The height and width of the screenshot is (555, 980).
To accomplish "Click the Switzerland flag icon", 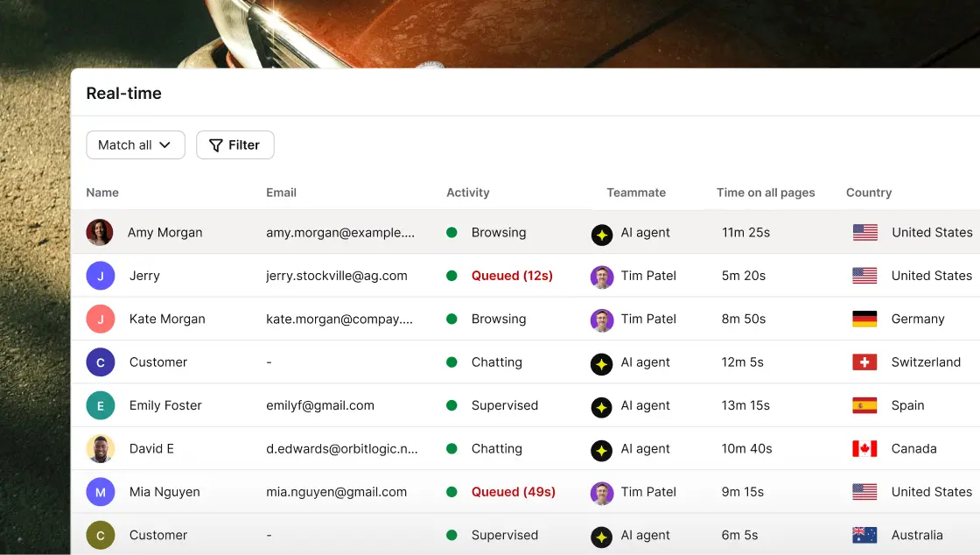I will 864,362.
